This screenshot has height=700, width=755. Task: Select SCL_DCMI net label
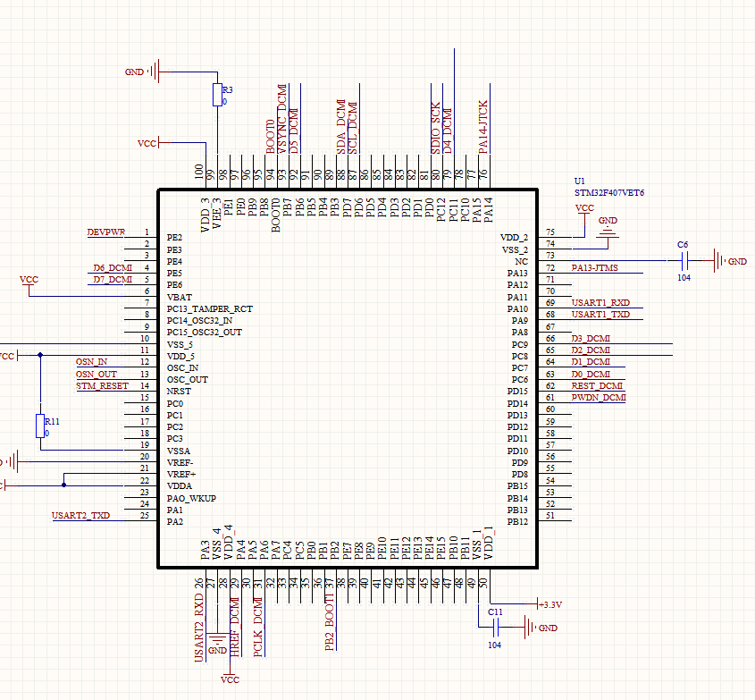(x=353, y=128)
